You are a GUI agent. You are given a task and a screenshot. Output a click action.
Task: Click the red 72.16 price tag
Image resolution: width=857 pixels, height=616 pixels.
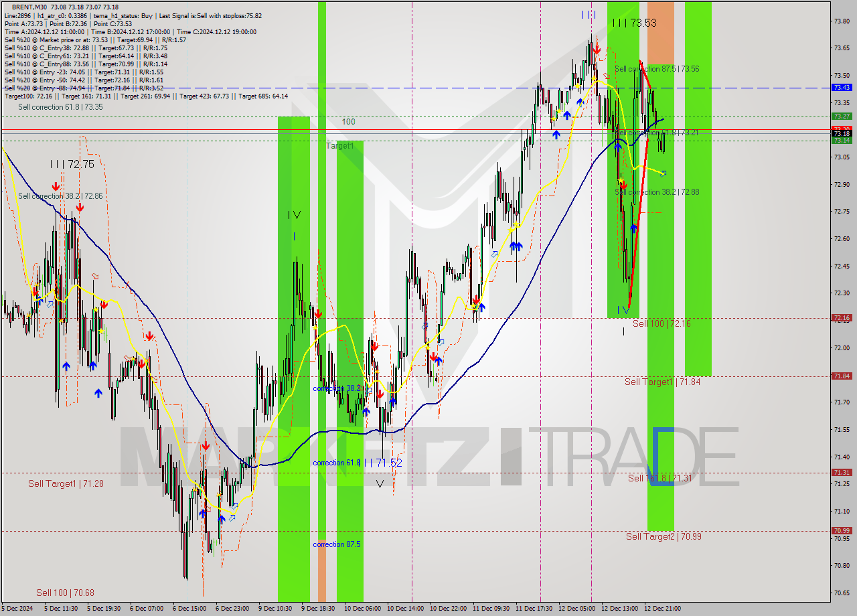841,318
